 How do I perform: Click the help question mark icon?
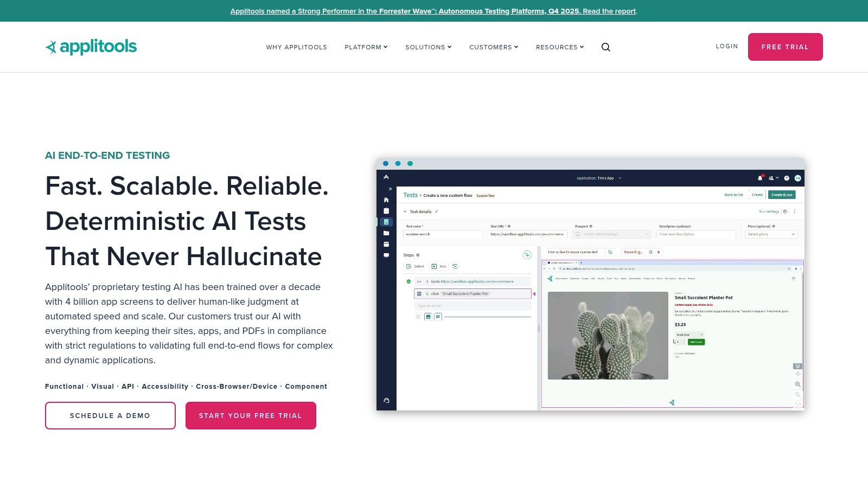tap(787, 178)
